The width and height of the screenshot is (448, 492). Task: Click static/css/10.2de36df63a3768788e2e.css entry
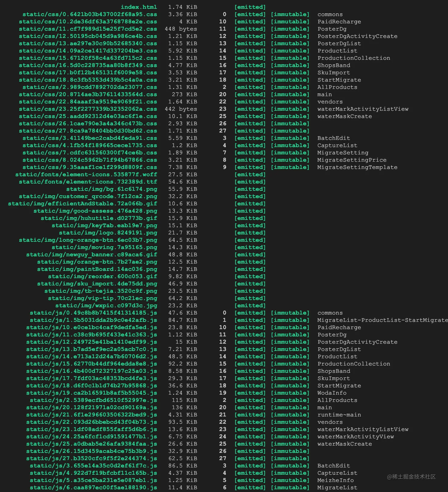click(x=88, y=22)
